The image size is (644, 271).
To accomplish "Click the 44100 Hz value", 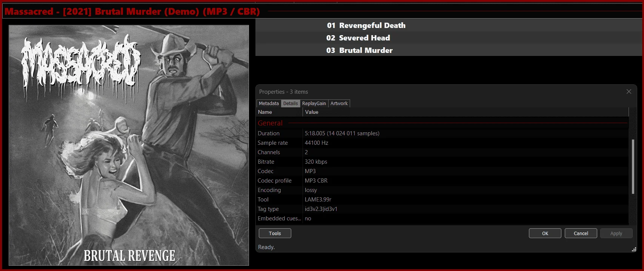I will click(317, 143).
